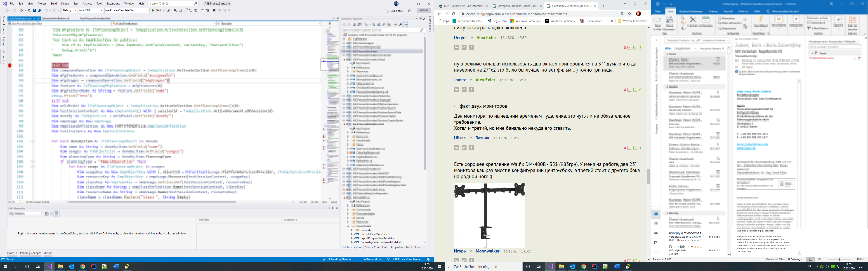Open the Alex Exler author link
The width and height of the screenshot is (868, 271).
486,38
